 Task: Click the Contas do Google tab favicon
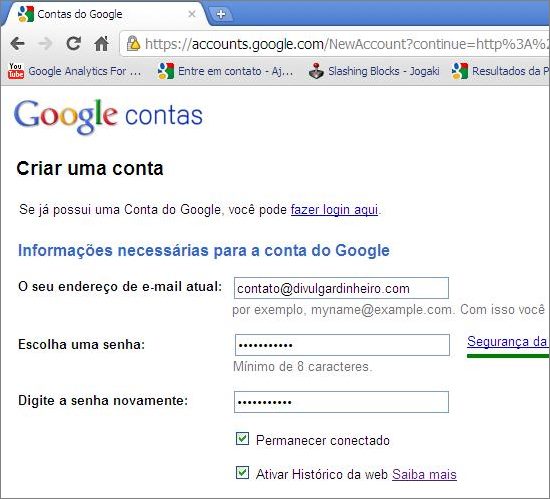(26, 14)
